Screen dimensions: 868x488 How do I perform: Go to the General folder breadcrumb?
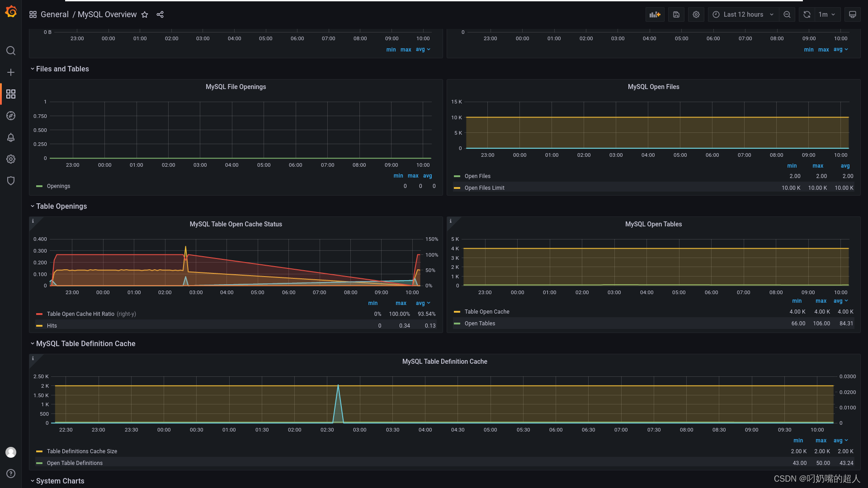coord(55,14)
